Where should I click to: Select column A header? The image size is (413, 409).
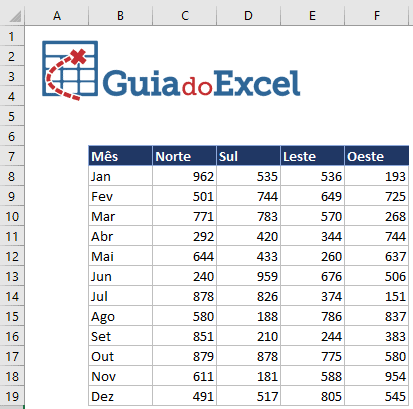57,16
